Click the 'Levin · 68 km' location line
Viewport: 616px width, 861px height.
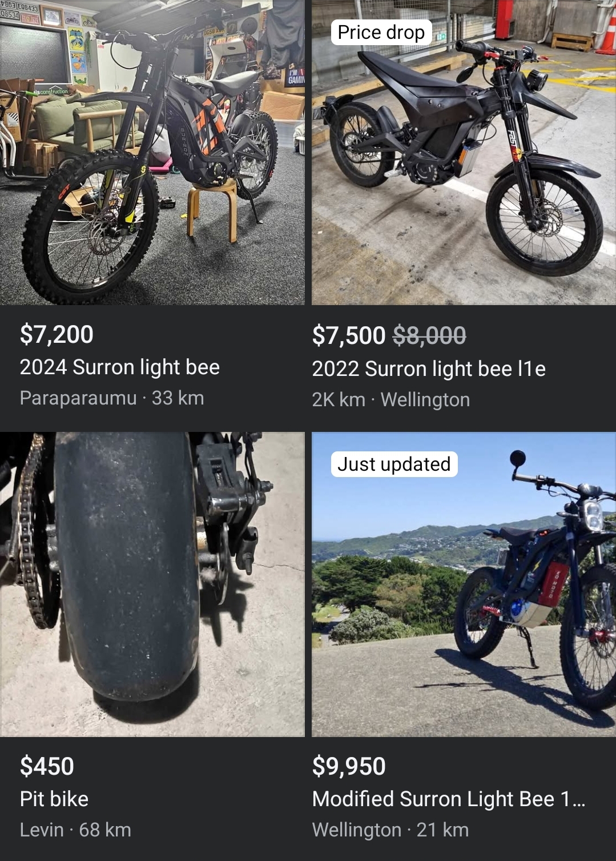[75, 830]
